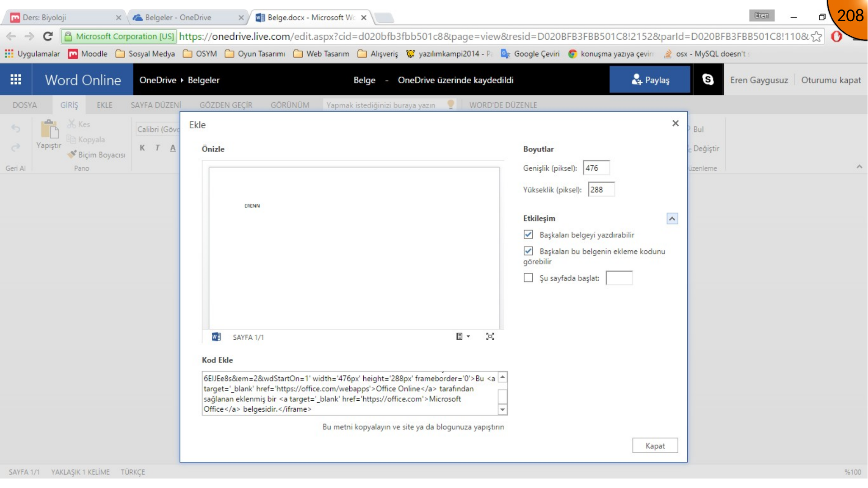
Task: Open Uygulamalar apps bookmark
Action: (32, 54)
